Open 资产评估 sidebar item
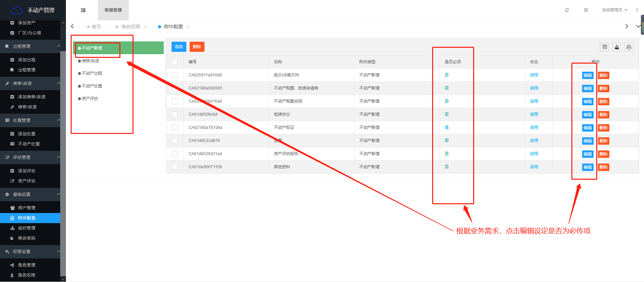 (30, 181)
